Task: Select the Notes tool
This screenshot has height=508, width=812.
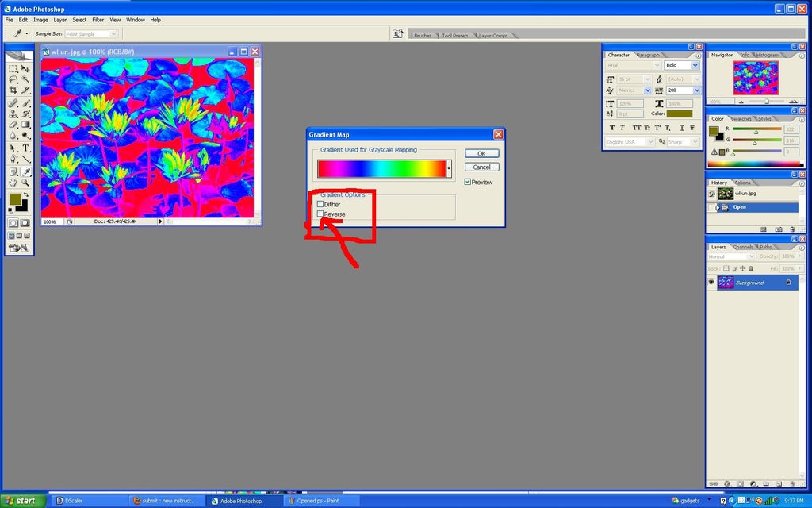Action: pos(13,171)
